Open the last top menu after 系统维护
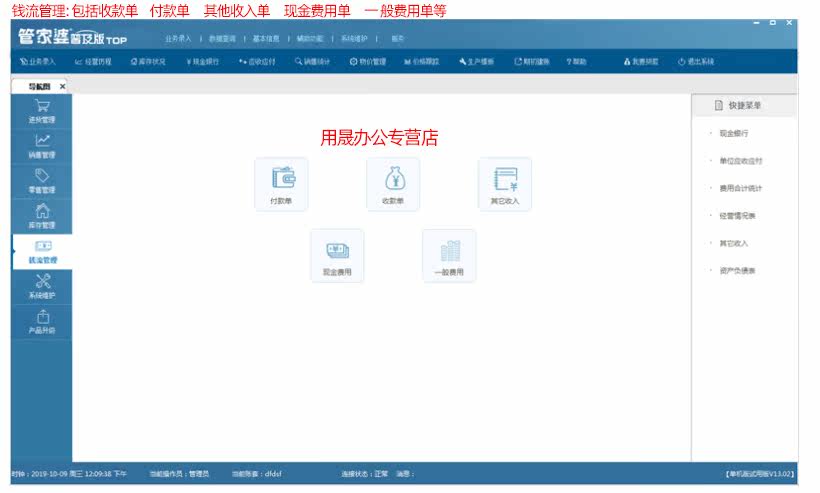 coord(397,39)
